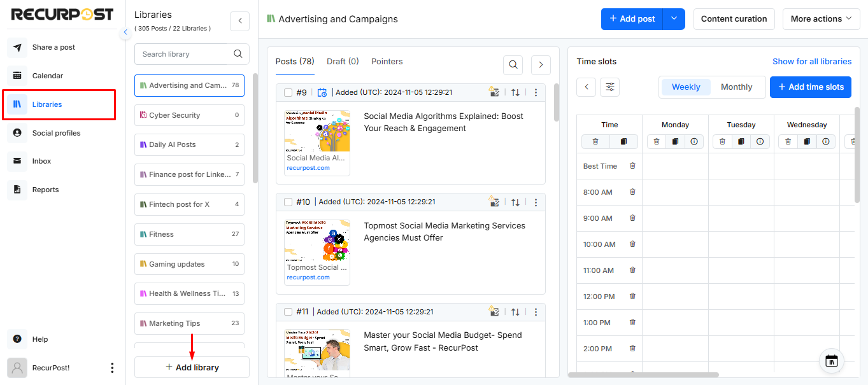Switch to the Pointers tab
The width and height of the screenshot is (868, 385).
(x=387, y=62)
